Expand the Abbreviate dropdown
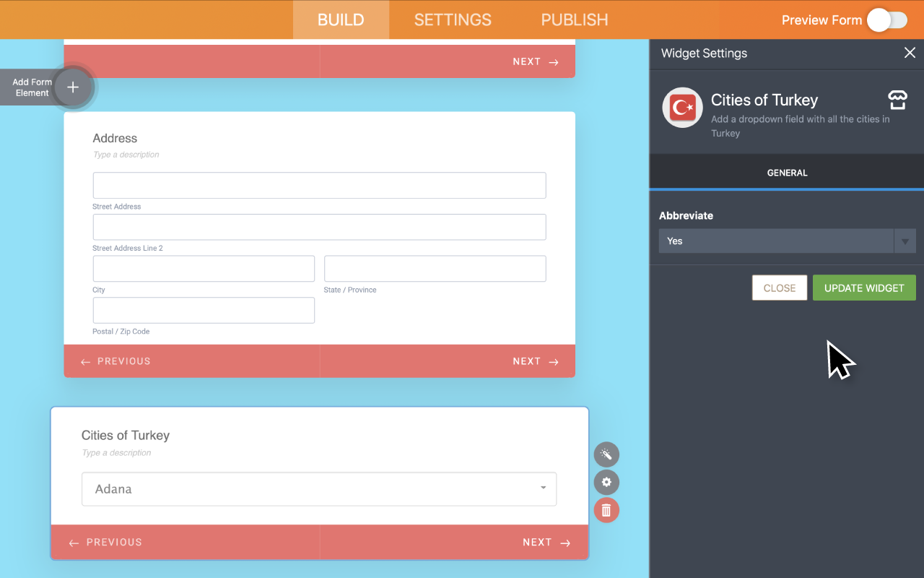The image size is (924, 578). pos(787,241)
